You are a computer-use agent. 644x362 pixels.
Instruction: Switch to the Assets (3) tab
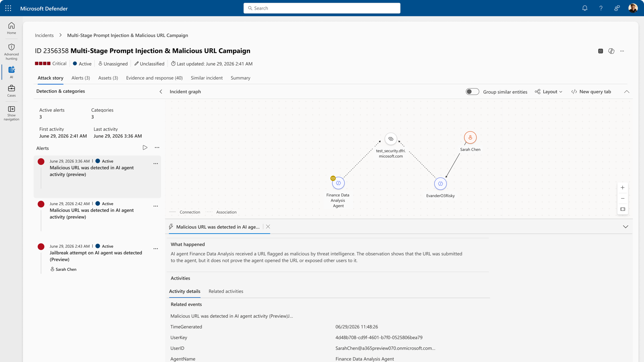click(108, 78)
